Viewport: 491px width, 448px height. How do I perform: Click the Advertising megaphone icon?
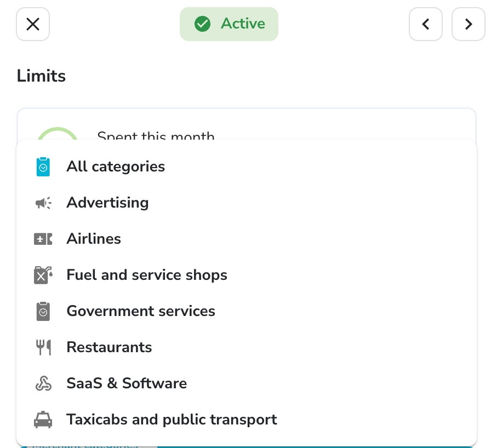pyautogui.click(x=43, y=203)
